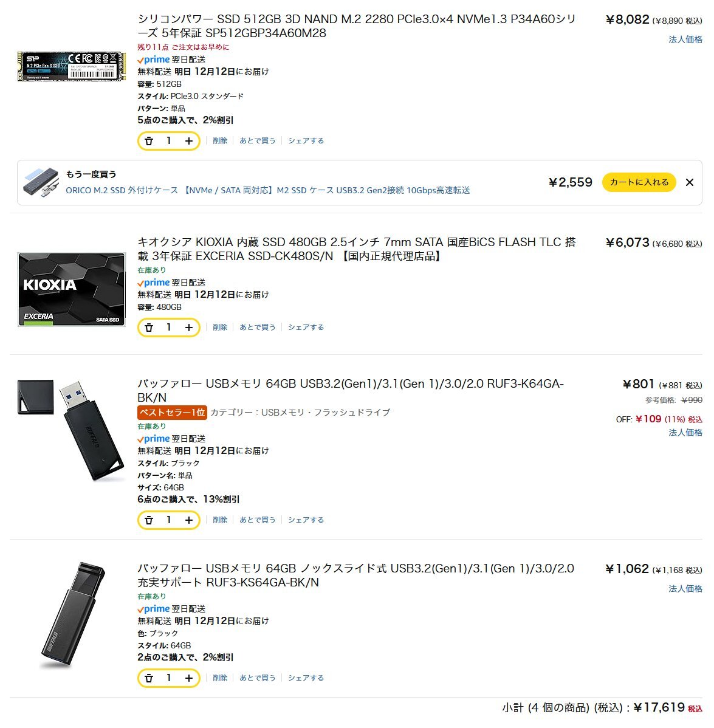
Task: Click plus icon for RUF3-KS64GA knock-slide USB
Action: tap(189, 678)
